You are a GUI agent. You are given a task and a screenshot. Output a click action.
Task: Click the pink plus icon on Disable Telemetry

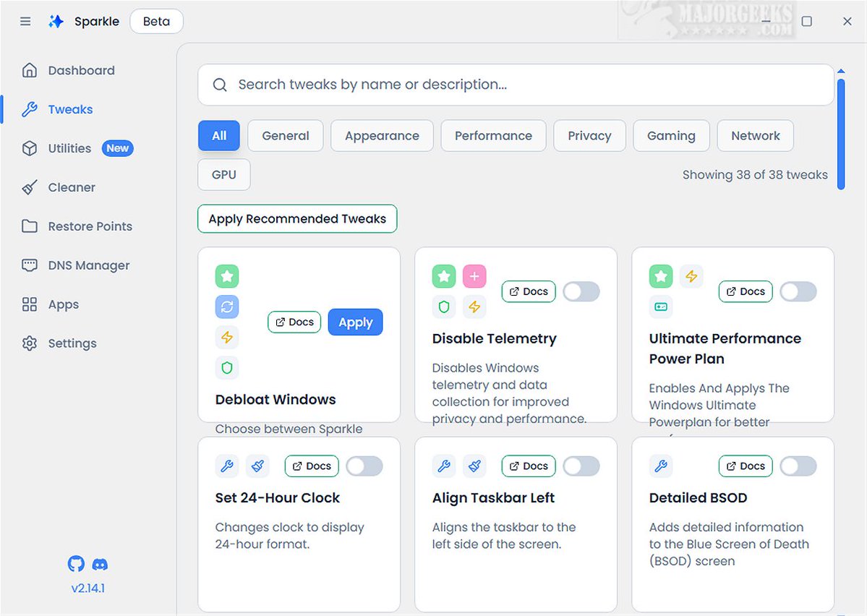474,276
